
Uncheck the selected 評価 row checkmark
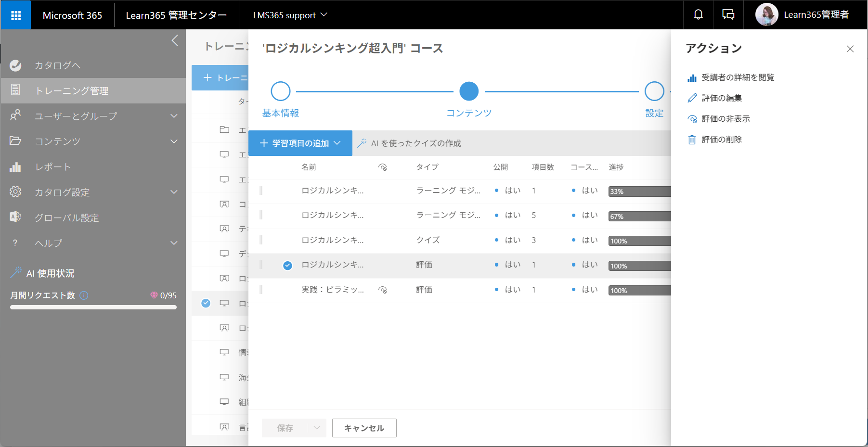tap(287, 265)
